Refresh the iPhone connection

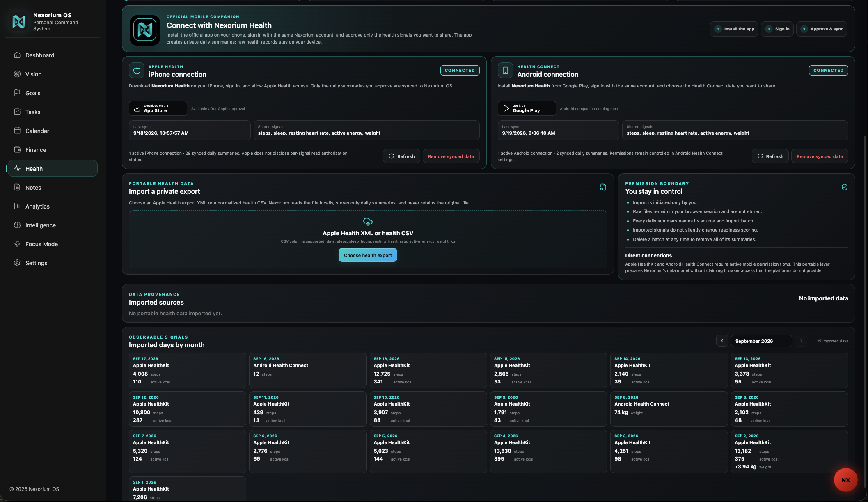pyautogui.click(x=401, y=156)
